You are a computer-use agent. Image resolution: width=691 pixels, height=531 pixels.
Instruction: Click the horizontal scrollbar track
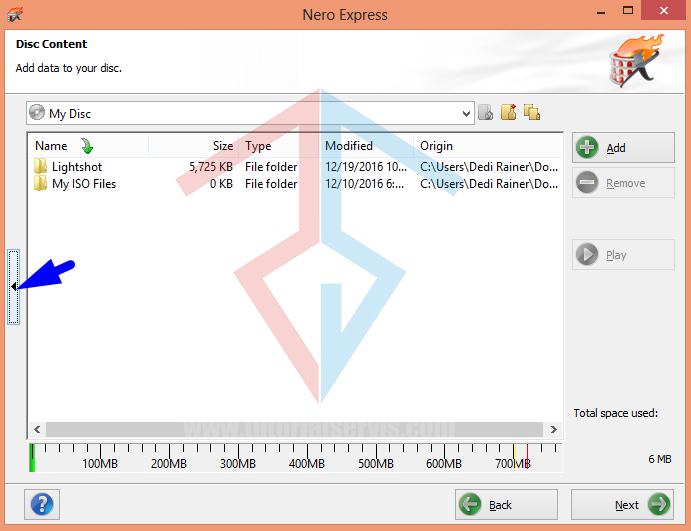[x=294, y=429]
